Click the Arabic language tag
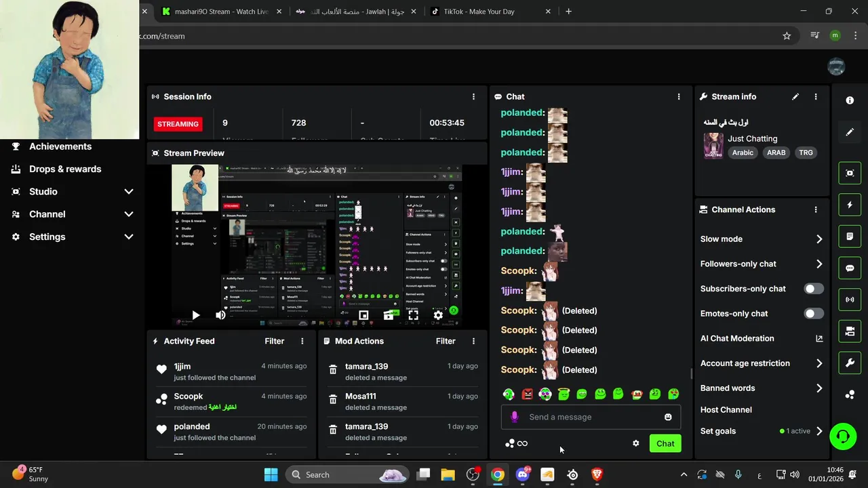 [x=743, y=152]
